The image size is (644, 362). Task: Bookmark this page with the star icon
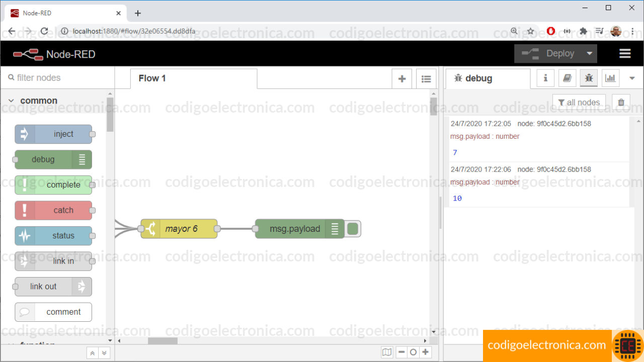click(530, 31)
